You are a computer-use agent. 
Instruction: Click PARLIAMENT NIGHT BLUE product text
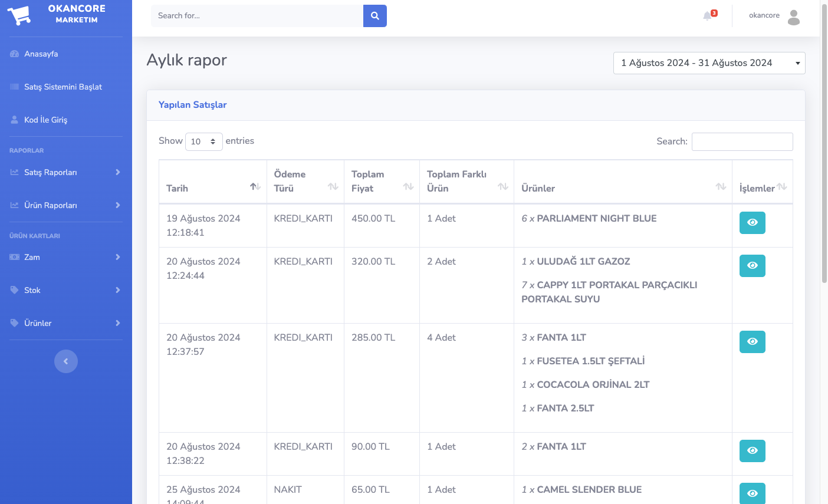tap(597, 219)
